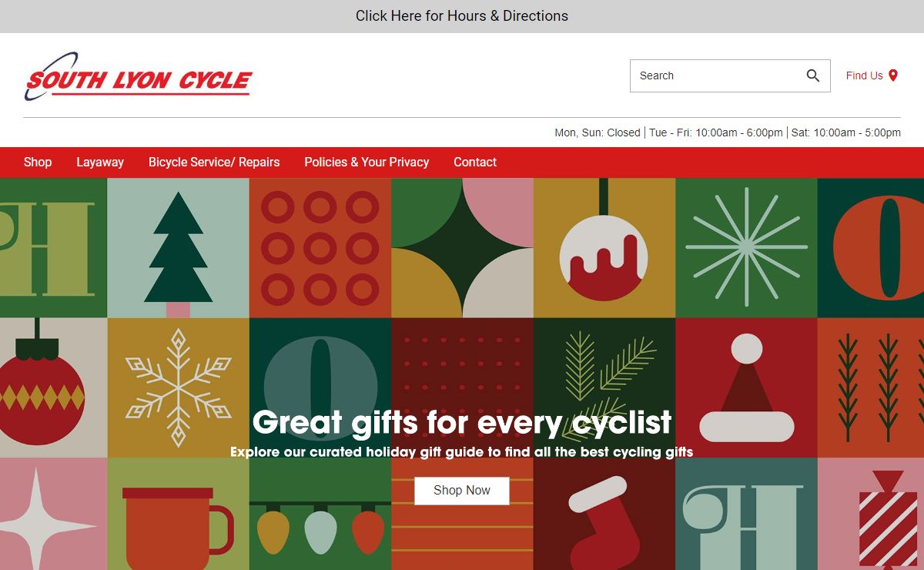Click the red location pin icon
Image resolution: width=924 pixels, height=570 pixels.
pos(893,75)
